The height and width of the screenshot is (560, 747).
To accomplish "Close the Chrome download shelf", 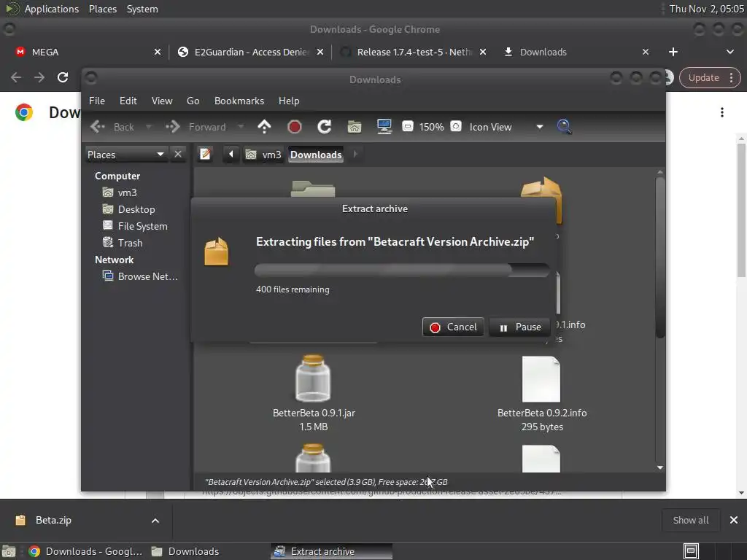I will click(734, 520).
